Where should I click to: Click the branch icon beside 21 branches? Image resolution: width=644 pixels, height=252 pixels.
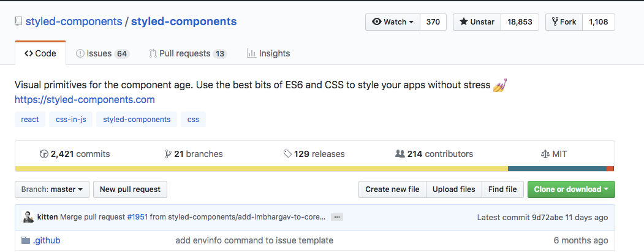[x=168, y=154]
